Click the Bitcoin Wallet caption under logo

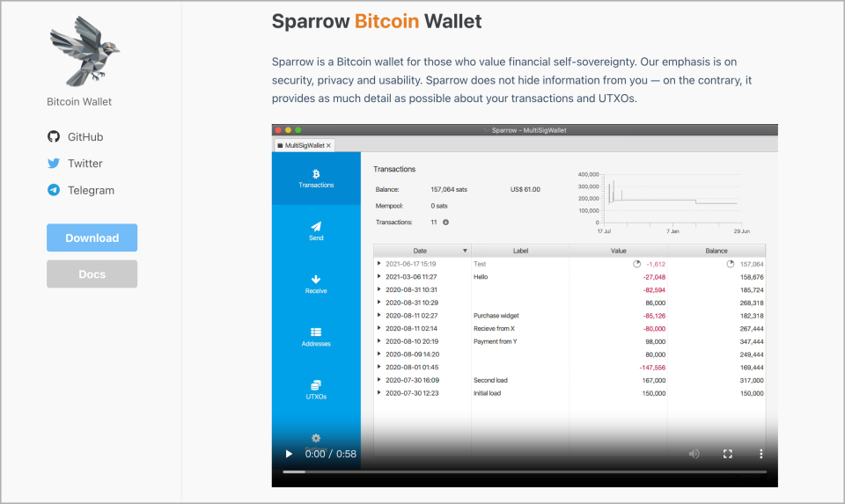(79, 102)
